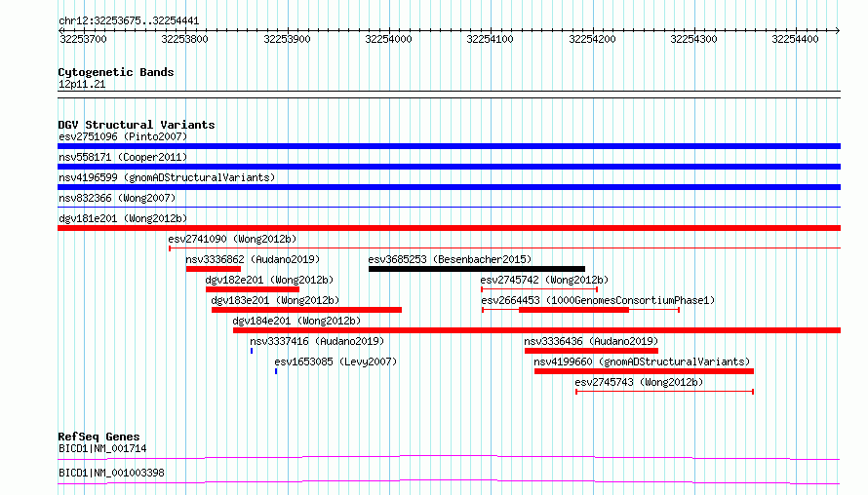Click the esv2751096 (Pinto2007) variant label

point(123,136)
